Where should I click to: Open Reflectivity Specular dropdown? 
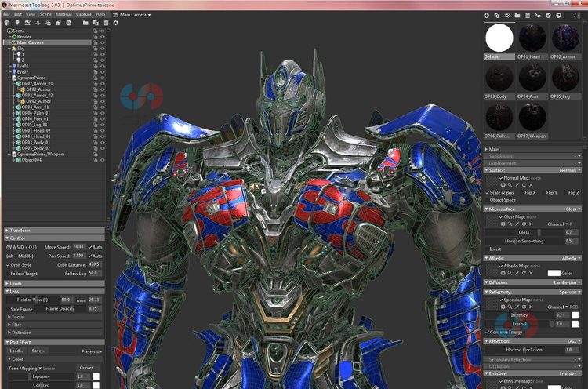point(570,292)
